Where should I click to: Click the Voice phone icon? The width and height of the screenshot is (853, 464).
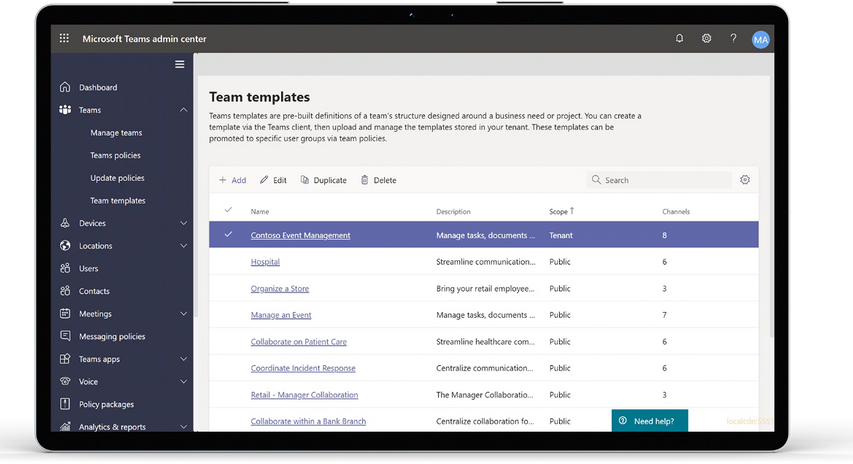[x=65, y=381]
